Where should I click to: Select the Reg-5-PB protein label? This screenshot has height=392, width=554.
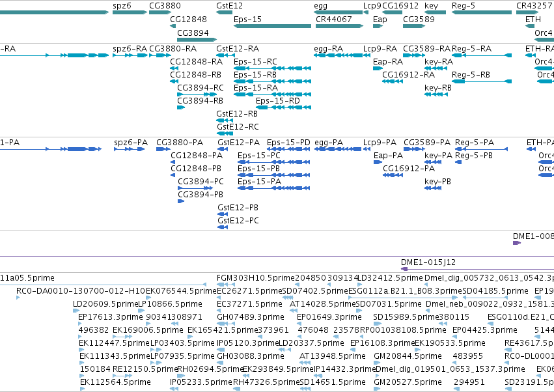tap(474, 156)
